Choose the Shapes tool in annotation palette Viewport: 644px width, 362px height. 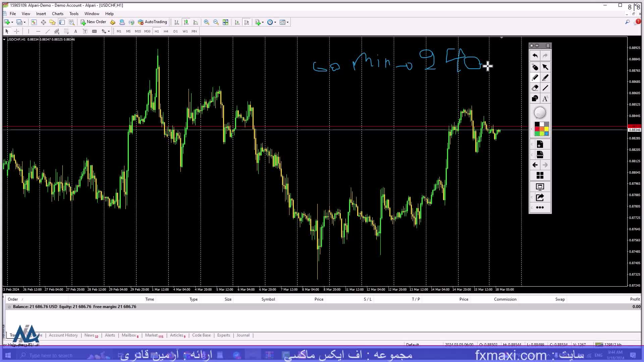tap(535, 99)
